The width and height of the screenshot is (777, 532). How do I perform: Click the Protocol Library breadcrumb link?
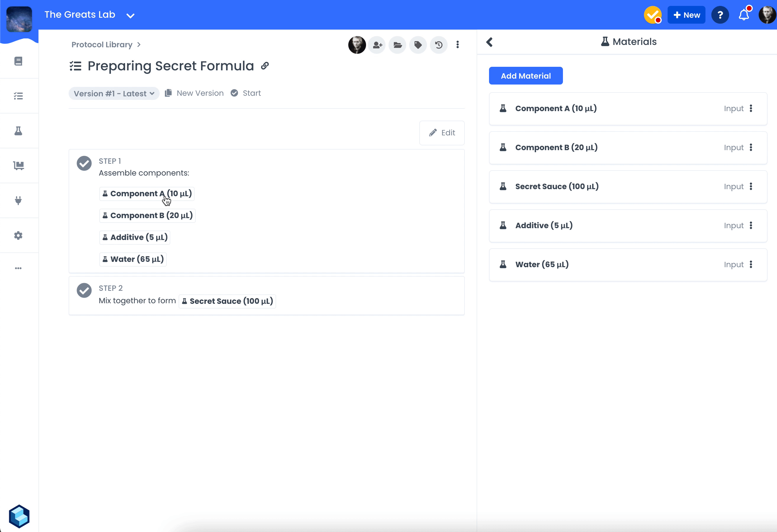pos(102,45)
